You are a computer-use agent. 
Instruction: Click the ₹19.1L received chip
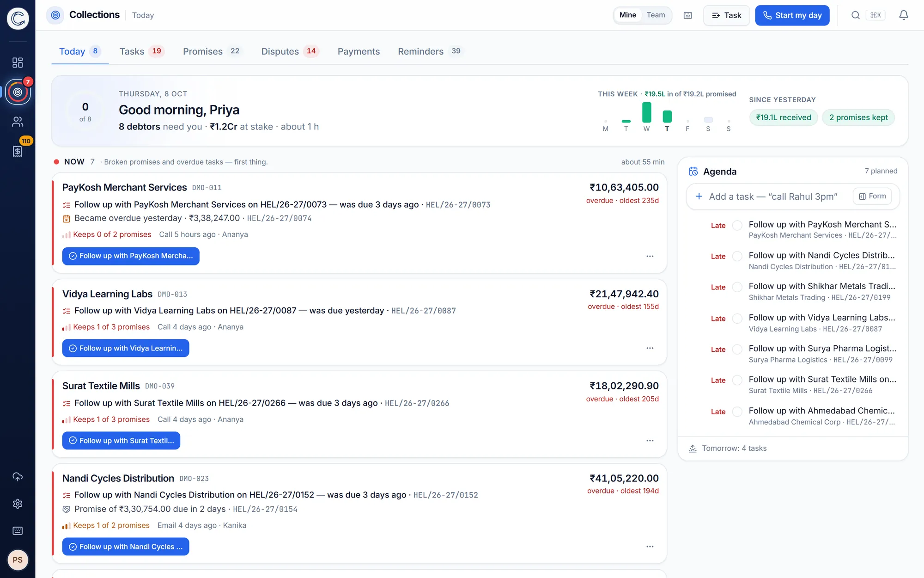click(784, 117)
